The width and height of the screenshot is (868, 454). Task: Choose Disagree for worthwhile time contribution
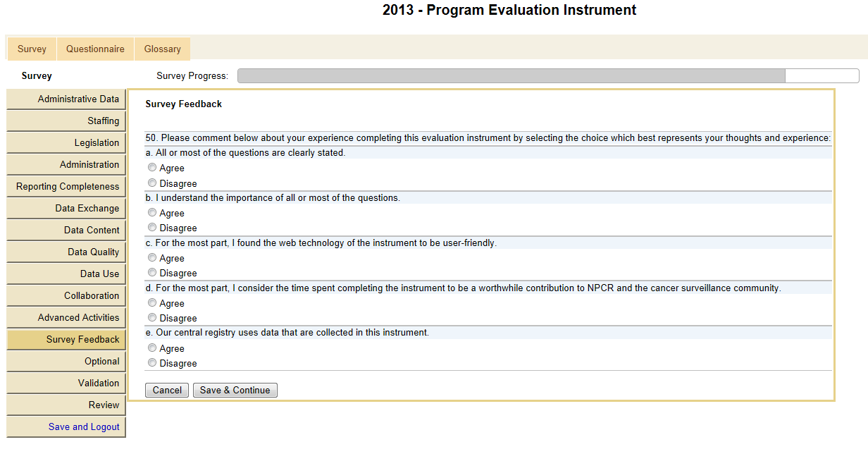152,318
